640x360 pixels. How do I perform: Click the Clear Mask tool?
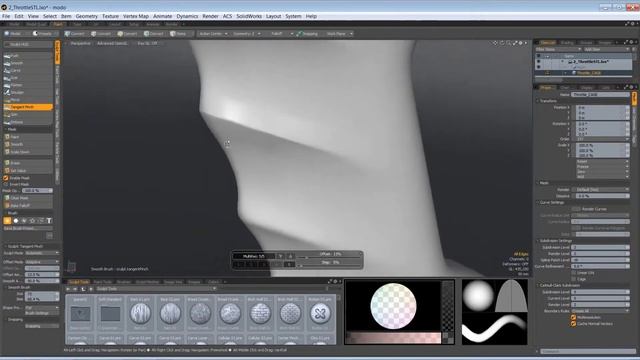[x=28, y=198]
